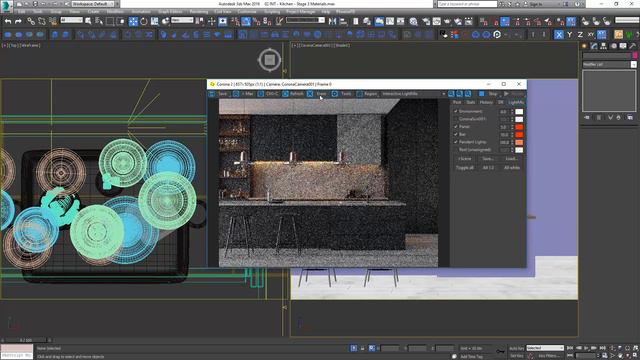Open the Rendering menu
Screen dimensions: 640x360
click(198, 12)
